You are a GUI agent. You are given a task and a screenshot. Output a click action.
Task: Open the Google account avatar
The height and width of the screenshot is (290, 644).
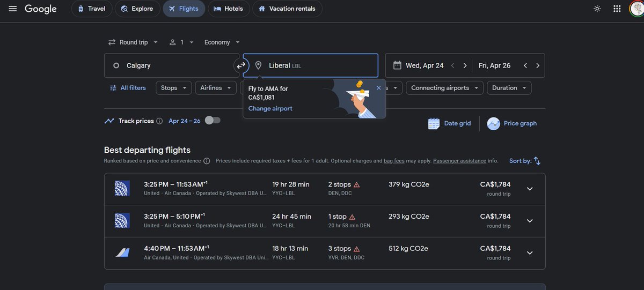tap(636, 9)
